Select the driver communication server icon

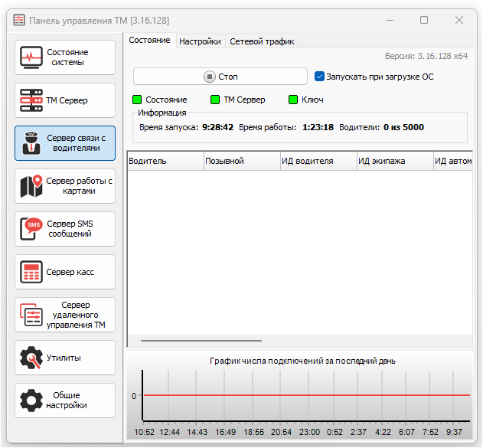pos(31,143)
